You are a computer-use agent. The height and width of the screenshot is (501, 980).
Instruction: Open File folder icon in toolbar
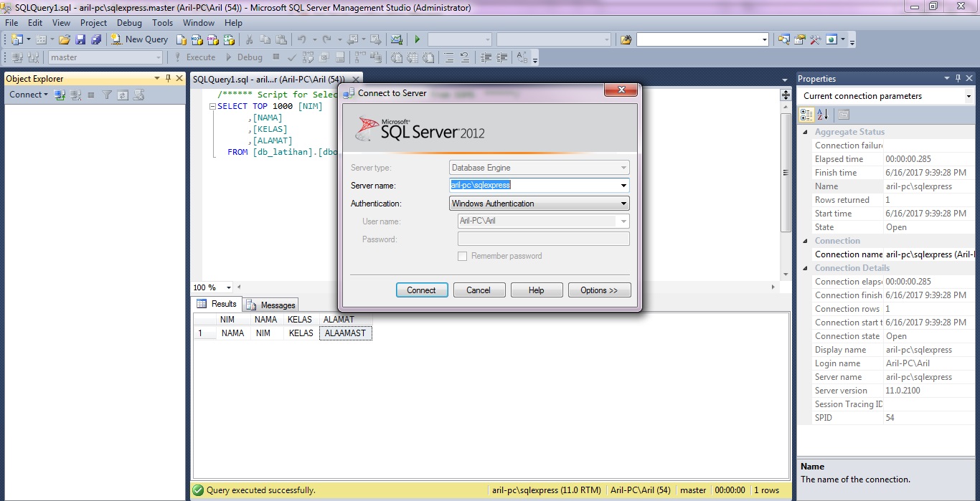pos(65,39)
